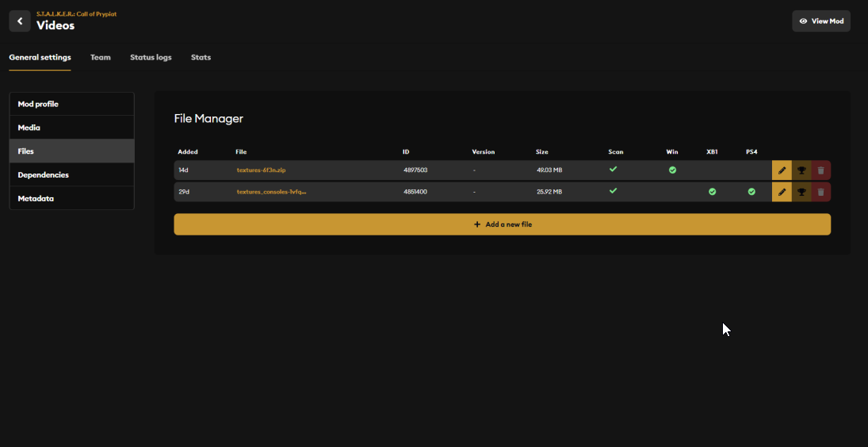
Task: Open the Stats tab
Action: tap(201, 58)
